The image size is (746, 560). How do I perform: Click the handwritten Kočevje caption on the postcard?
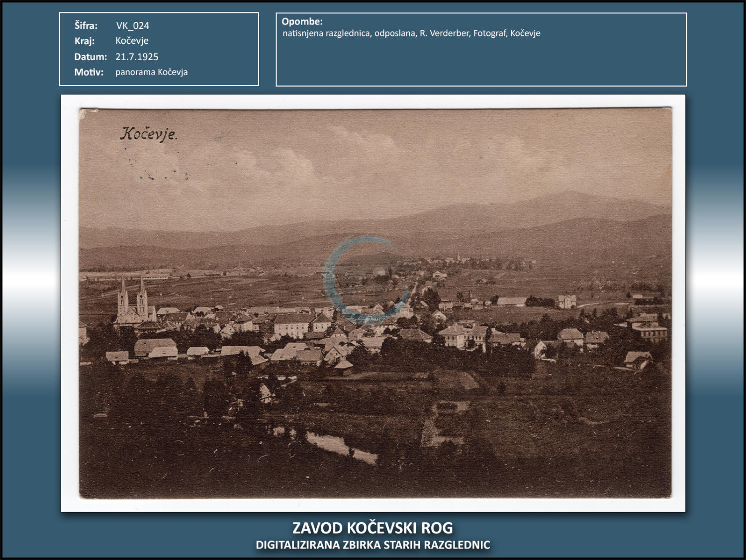click(x=148, y=134)
